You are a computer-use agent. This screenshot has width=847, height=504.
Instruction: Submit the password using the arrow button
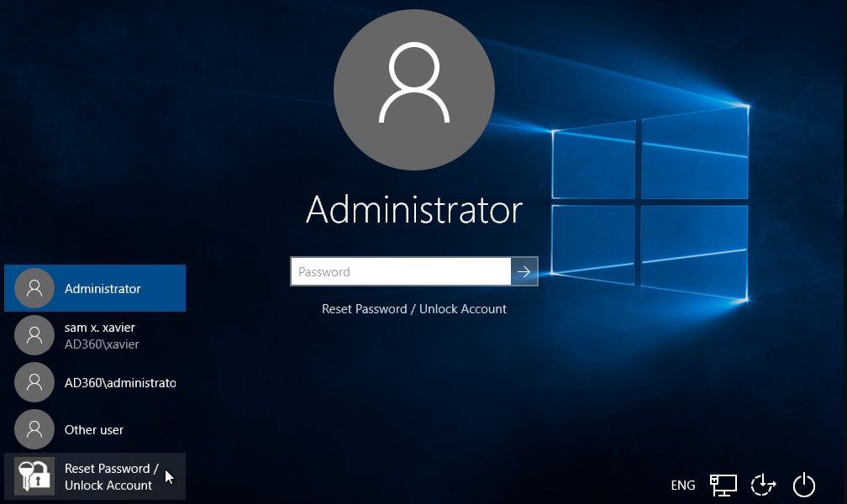(524, 270)
